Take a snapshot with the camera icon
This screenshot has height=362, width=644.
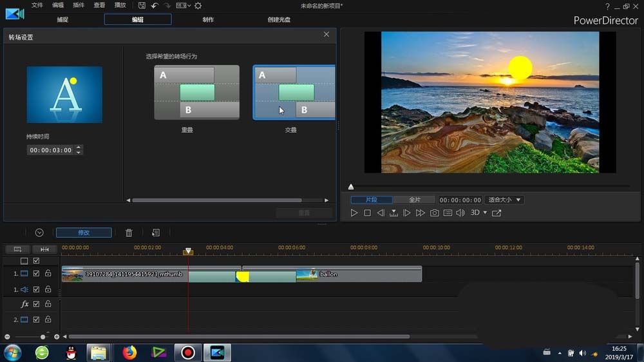[x=435, y=213]
